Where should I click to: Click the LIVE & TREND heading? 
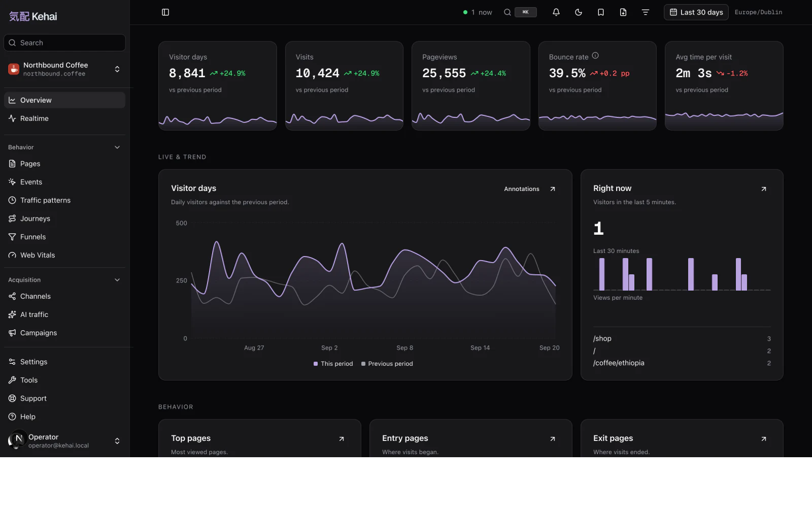pyautogui.click(x=182, y=157)
